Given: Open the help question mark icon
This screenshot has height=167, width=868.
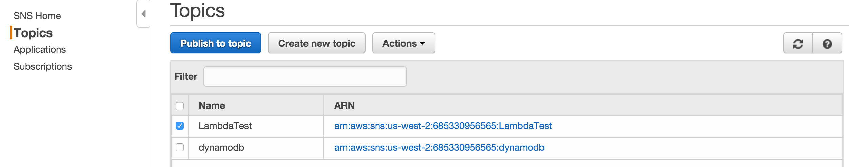Looking at the screenshot, I should coord(827,44).
